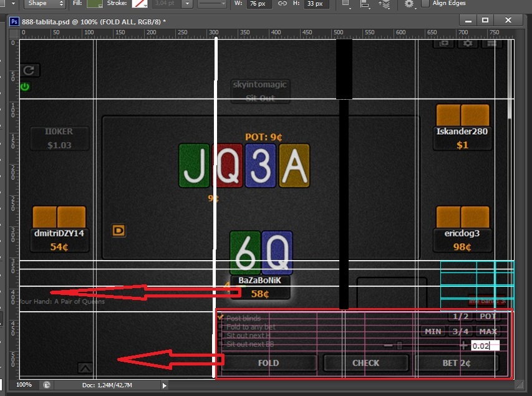Select the 888-tablita.psd document tab
The width and height of the screenshot is (532, 396).
pyautogui.click(x=94, y=22)
